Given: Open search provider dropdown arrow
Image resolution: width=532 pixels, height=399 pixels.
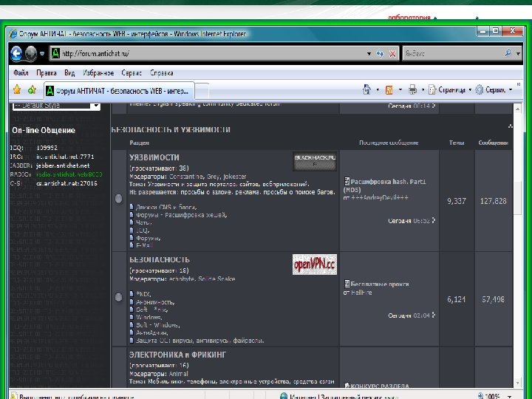Looking at the screenshot, I should tap(518, 54).
